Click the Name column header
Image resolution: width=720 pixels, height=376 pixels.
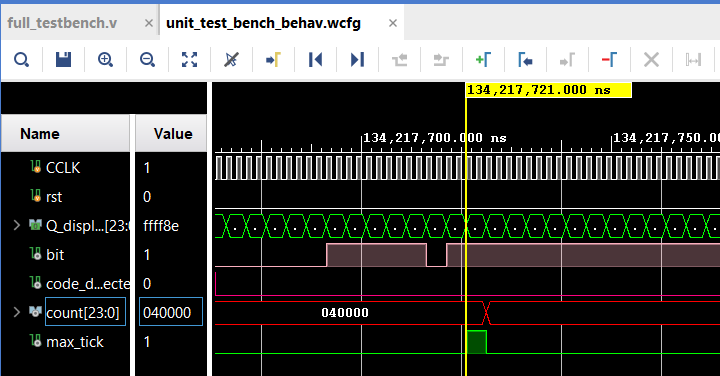coord(66,134)
